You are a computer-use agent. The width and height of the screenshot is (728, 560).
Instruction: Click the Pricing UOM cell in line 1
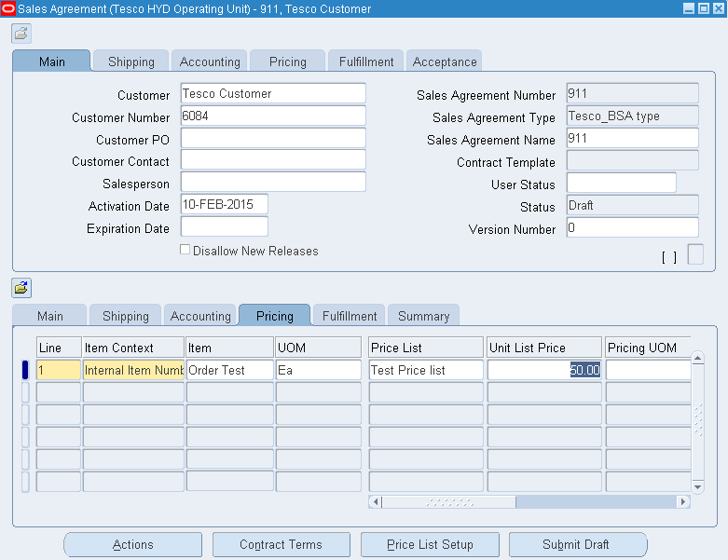(648, 370)
